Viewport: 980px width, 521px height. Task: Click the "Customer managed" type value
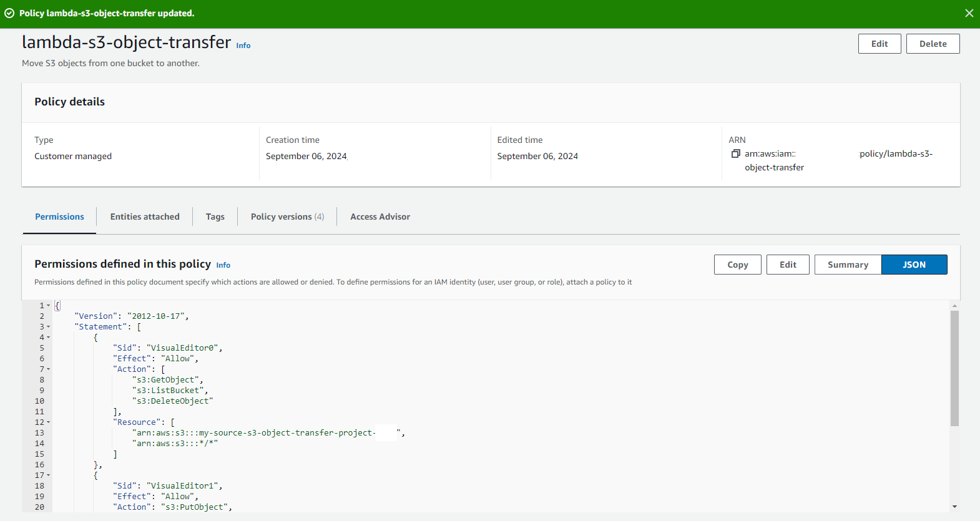(x=73, y=156)
